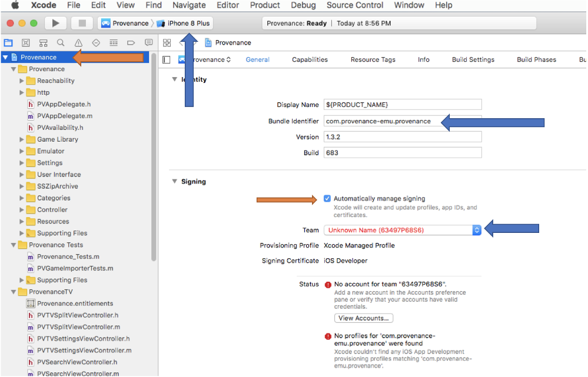This screenshot has width=588, height=377.
Task: Open the Apple menu
Action: [15, 5]
